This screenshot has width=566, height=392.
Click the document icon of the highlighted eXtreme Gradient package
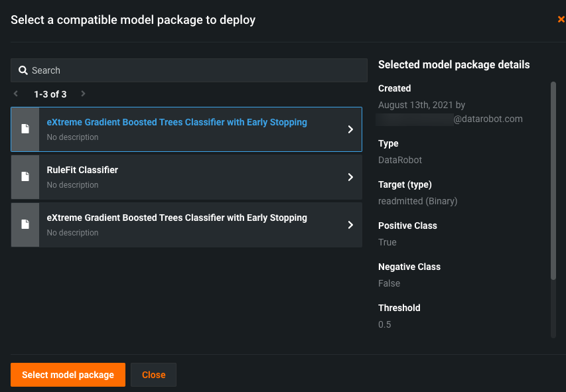click(x=25, y=129)
